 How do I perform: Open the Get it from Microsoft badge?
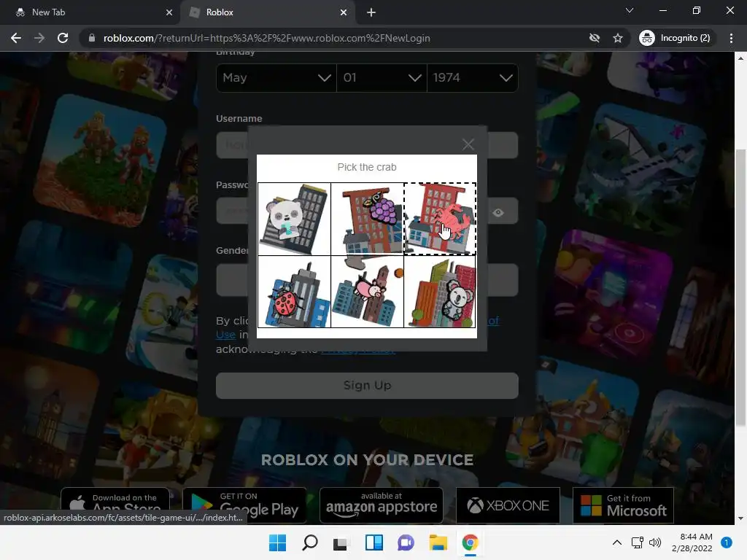point(623,505)
